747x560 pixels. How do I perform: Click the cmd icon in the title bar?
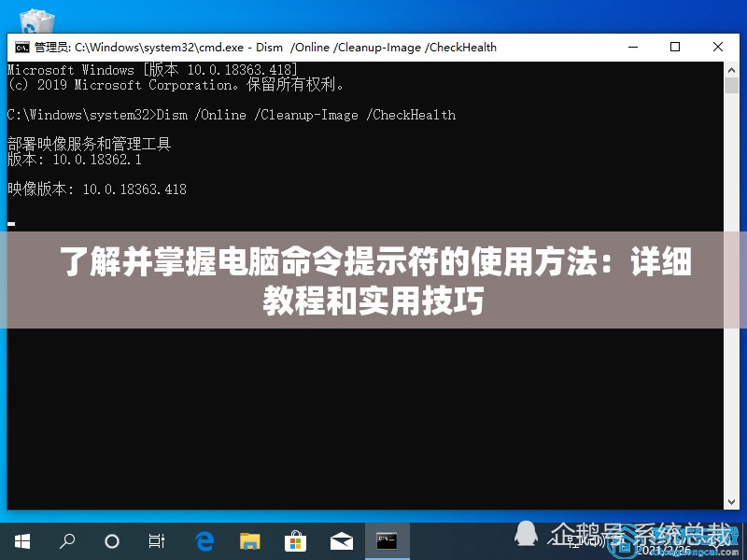21,48
